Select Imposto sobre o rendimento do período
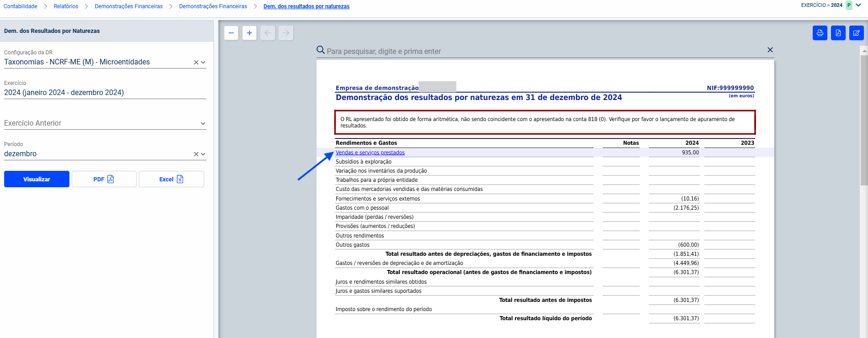Screen dimensions: 868x338 coord(384,309)
